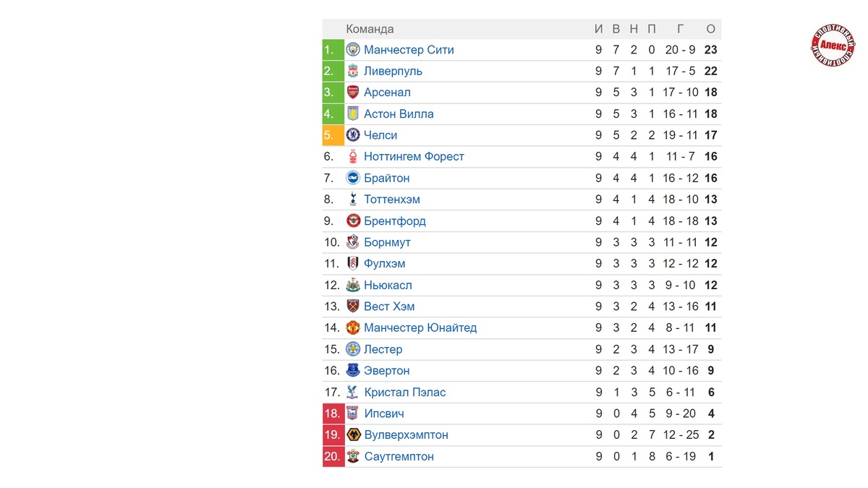
Task: Click the Liverpool club crest icon
Action: click(353, 71)
